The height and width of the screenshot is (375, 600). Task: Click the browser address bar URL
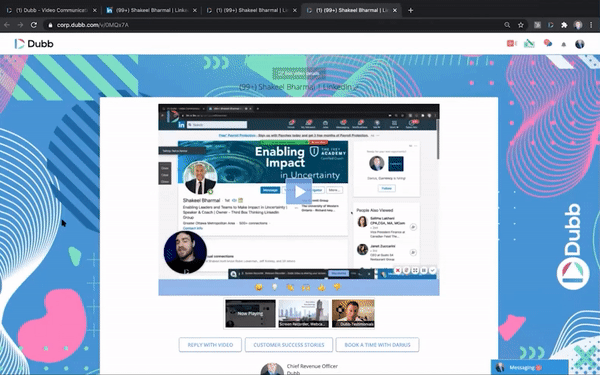pos(93,25)
